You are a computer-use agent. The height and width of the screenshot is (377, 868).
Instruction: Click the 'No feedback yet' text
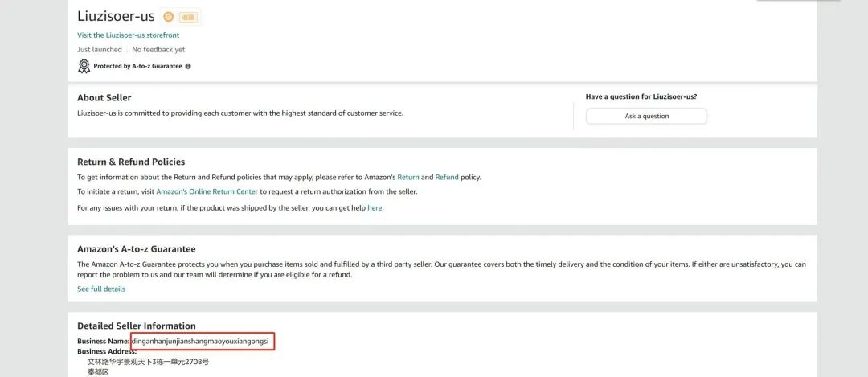(x=158, y=49)
